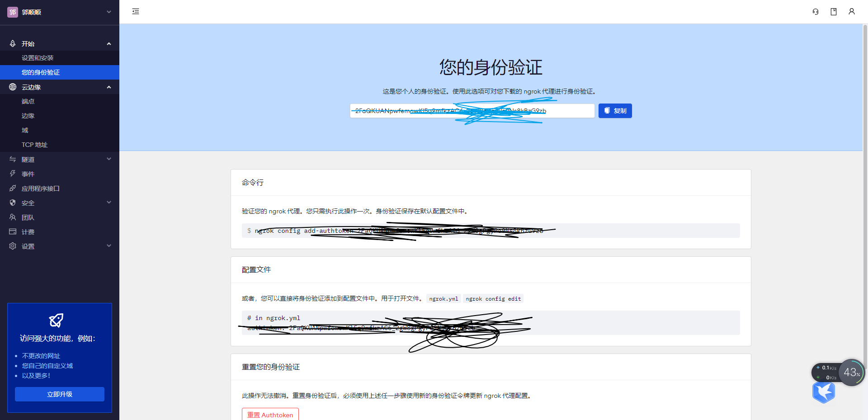868x420 pixels.
Task: Click the lightning icon beside 事件
Action: (x=13, y=174)
